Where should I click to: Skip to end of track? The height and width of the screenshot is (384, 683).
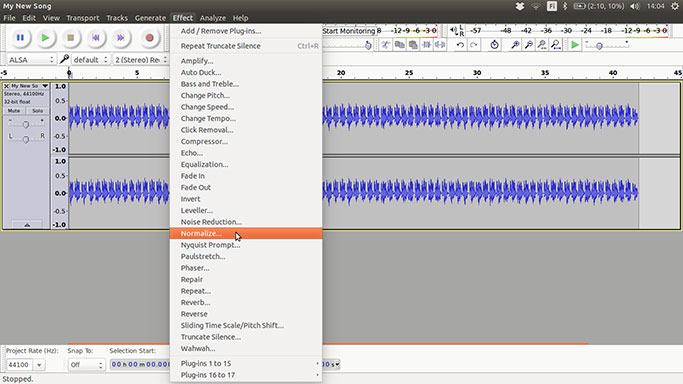[121, 38]
